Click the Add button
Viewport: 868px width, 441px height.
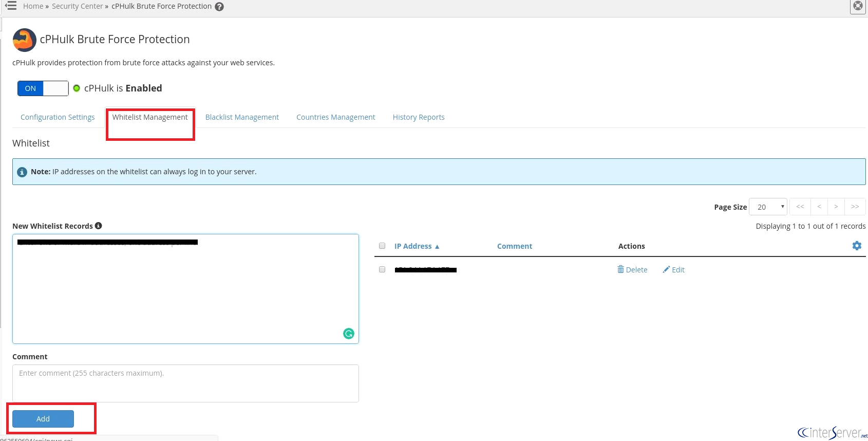(x=43, y=419)
